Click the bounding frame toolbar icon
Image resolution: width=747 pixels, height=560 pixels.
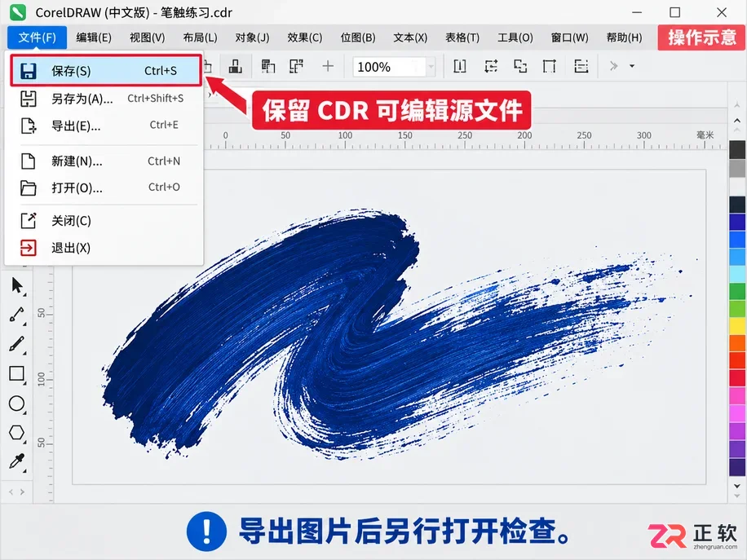click(x=550, y=66)
